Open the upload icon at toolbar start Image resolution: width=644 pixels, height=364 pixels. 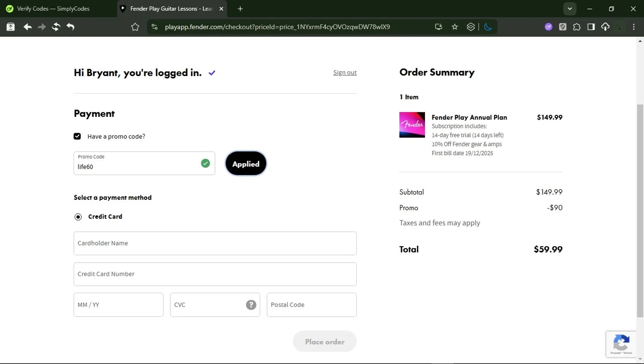[11, 27]
